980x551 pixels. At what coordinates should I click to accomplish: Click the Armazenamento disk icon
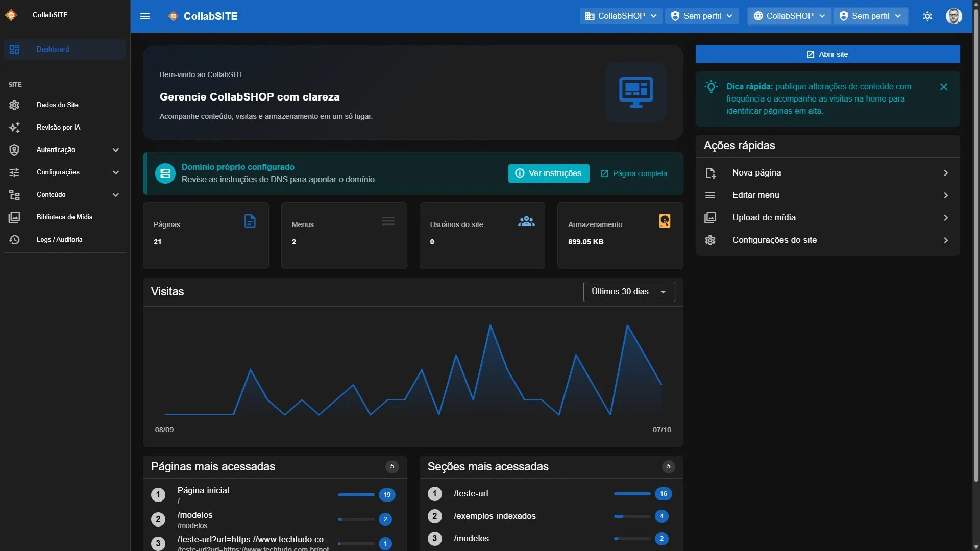click(665, 221)
